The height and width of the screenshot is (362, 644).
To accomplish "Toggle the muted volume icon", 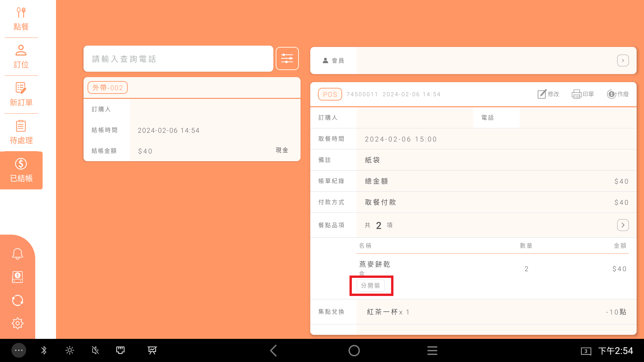I will pyautogui.click(x=95, y=351).
